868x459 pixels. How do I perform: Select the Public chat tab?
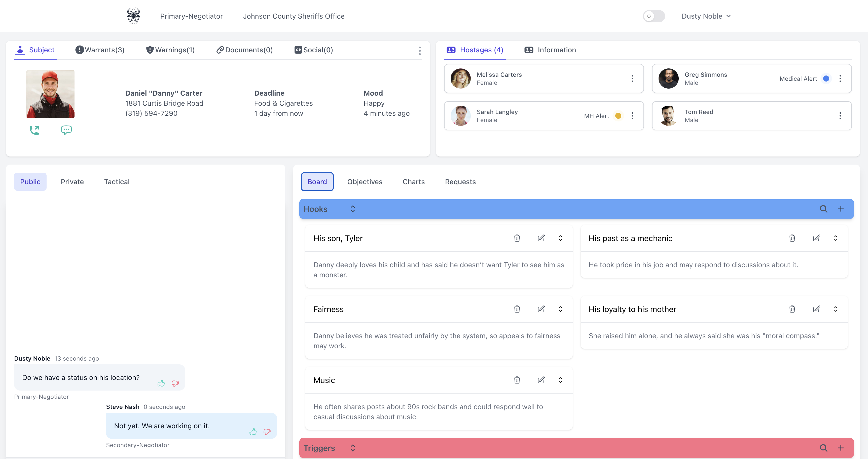(x=30, y=181)
